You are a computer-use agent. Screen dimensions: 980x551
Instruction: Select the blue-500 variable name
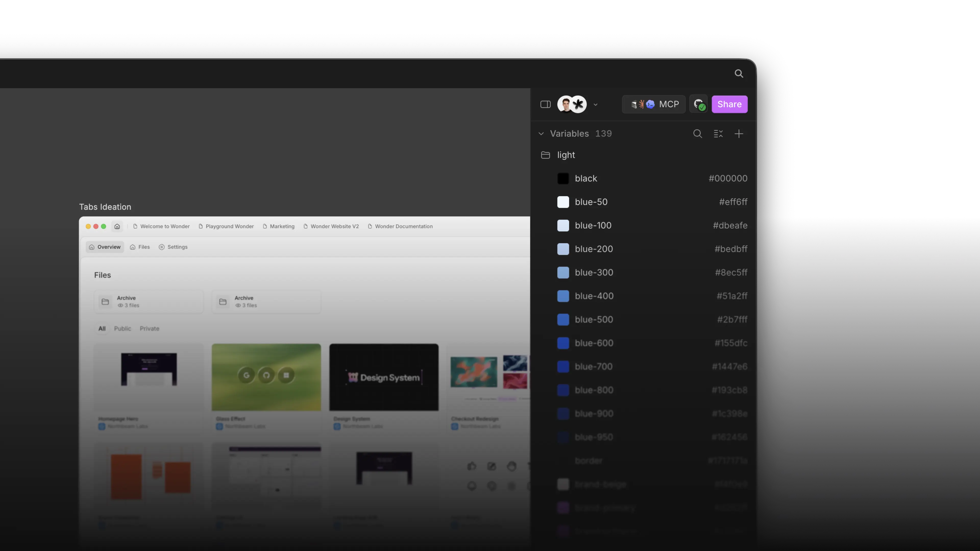pyautogui.click(x=594, y=319)
